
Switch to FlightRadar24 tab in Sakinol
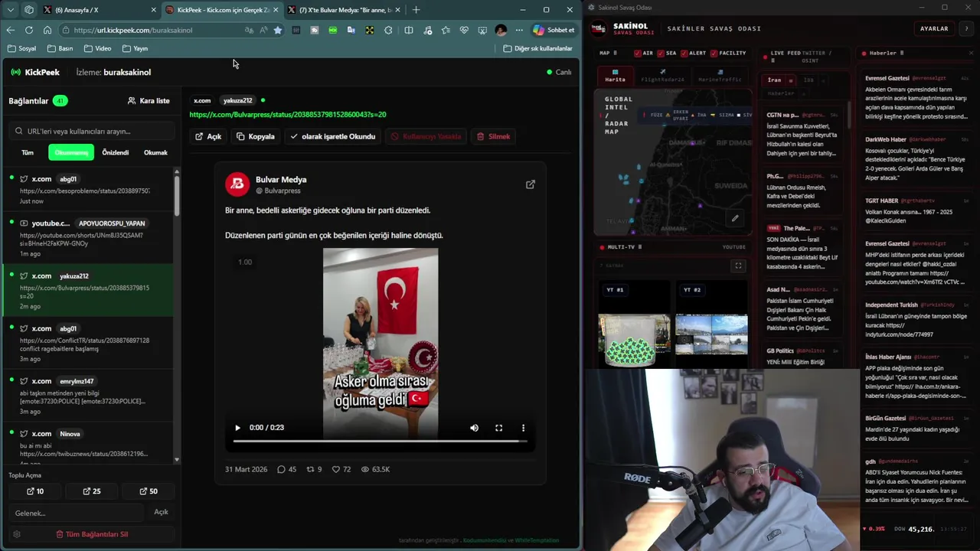(x=662, y=77)
